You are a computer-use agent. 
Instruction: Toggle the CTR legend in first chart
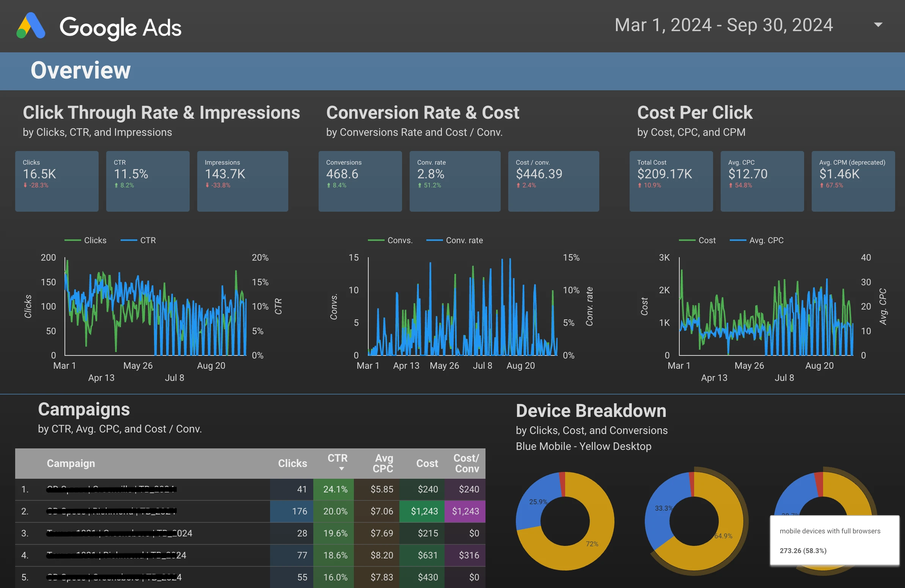tap(138, 241)
